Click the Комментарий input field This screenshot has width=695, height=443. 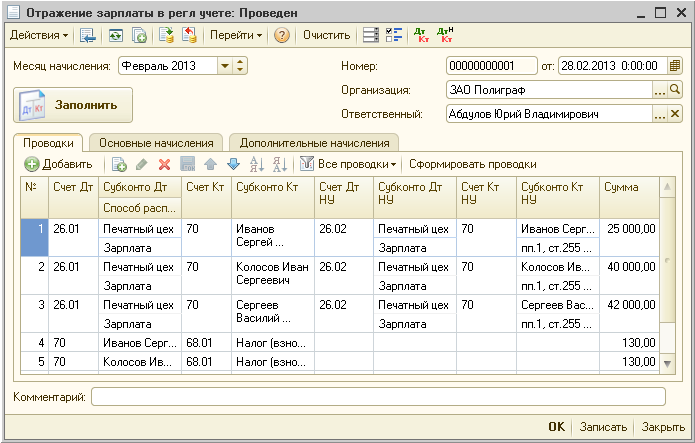click(x=379, y=396)
